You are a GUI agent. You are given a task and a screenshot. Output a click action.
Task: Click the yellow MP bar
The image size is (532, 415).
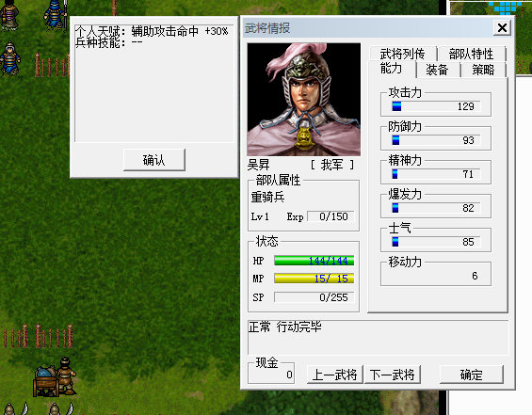(x=314, y=279)
